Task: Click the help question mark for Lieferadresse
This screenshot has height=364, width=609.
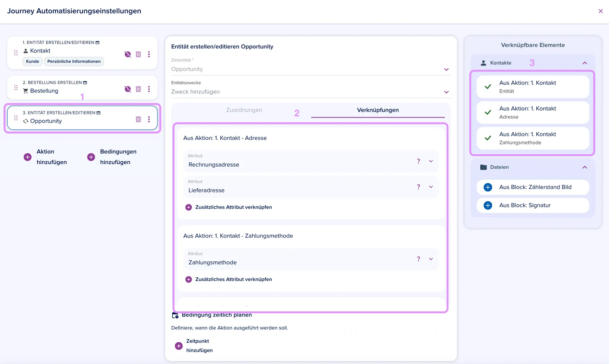Action: click(418, 187)
